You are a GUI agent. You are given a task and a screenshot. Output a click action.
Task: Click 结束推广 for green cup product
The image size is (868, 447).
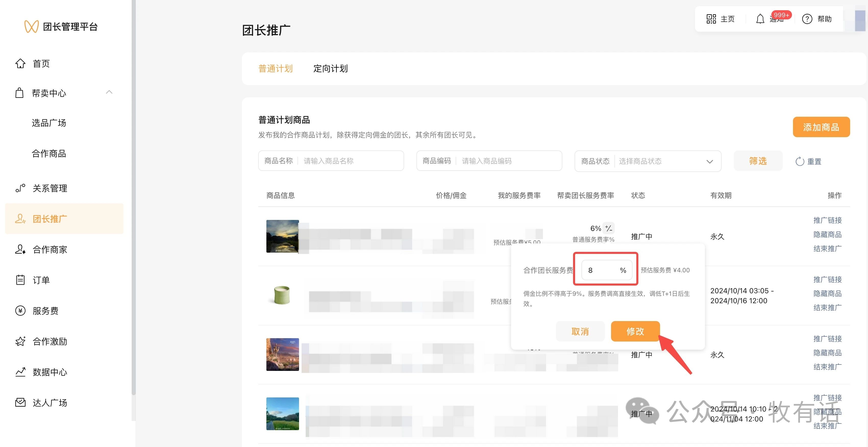827,307
